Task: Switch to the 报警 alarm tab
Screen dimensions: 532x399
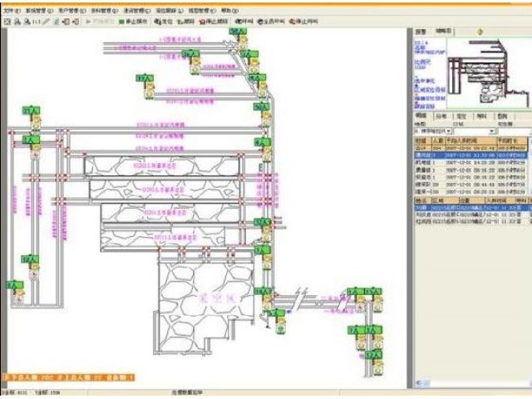Action: pos(421,32)
